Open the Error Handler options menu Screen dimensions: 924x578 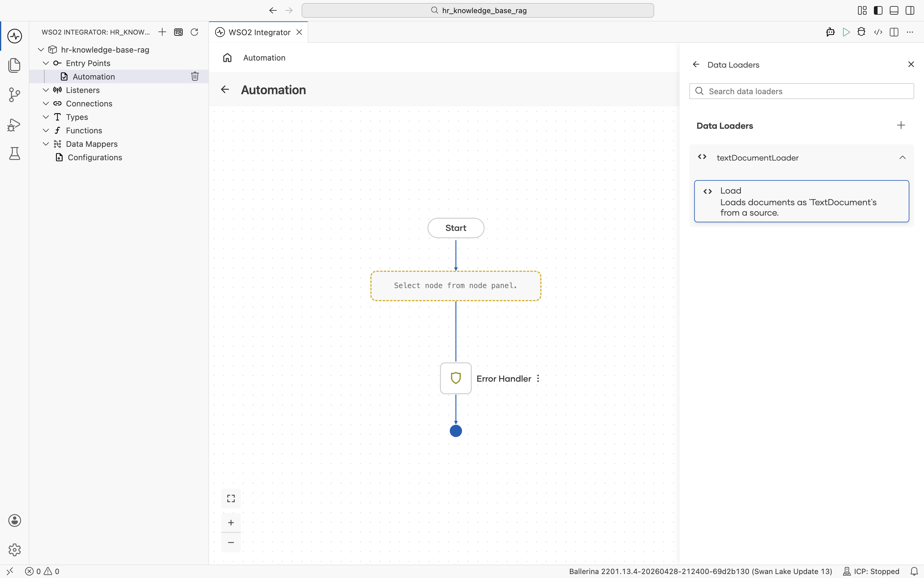pos(538,379)
